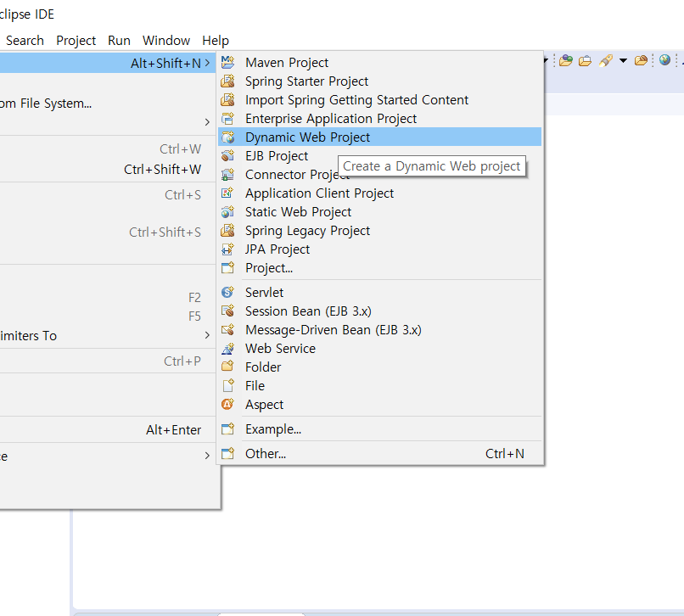Click the Folder icon in the New submenu
The image size is (684, 616).
[227, 367]
